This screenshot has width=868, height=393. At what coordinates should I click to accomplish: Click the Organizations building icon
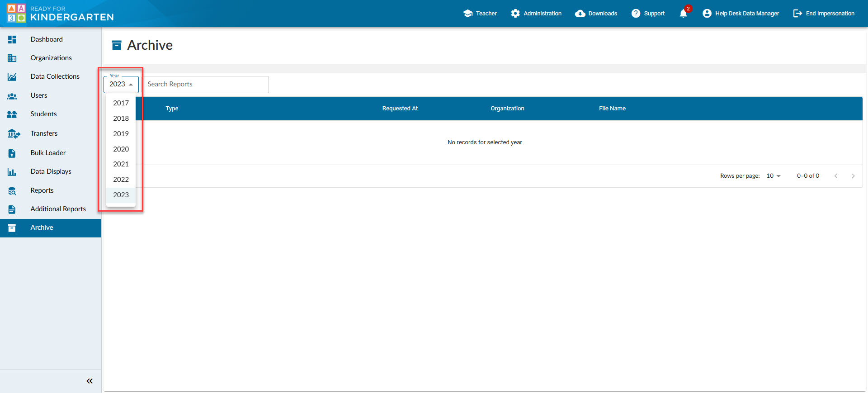(12, 58)
